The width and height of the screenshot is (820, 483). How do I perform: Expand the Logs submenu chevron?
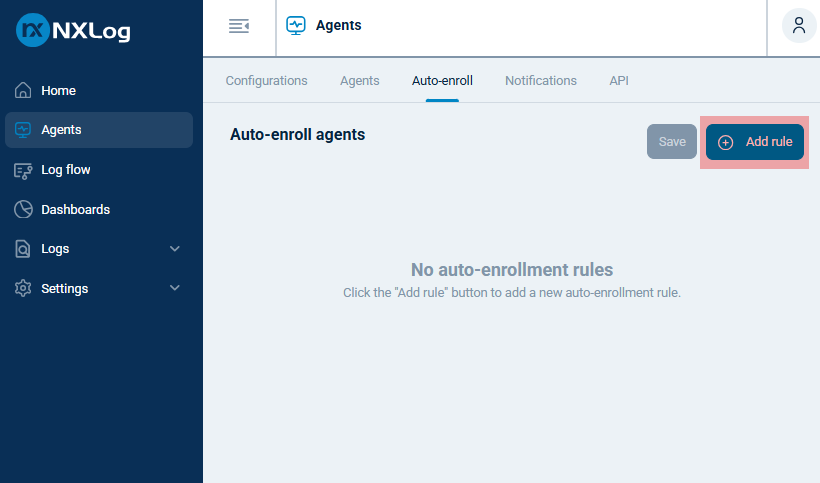[x=175, y=249]
